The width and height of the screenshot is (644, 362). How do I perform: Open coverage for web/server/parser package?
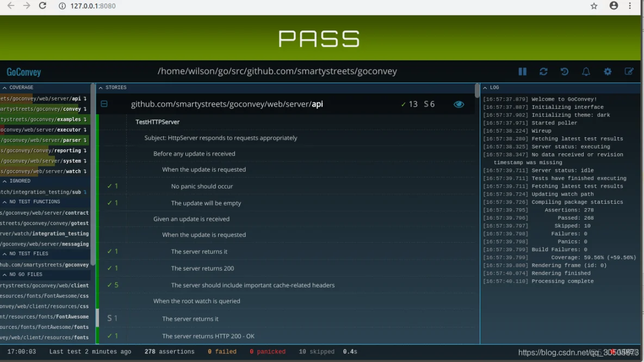45,140
